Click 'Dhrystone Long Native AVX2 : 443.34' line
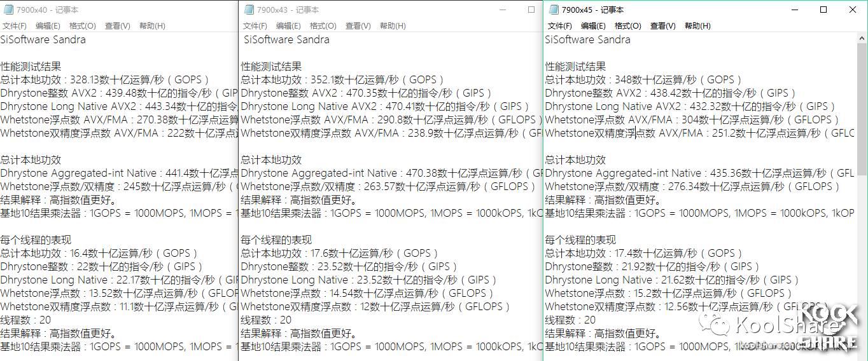The height and width of the screenshot is (361, 868). (x=119, y=106)
